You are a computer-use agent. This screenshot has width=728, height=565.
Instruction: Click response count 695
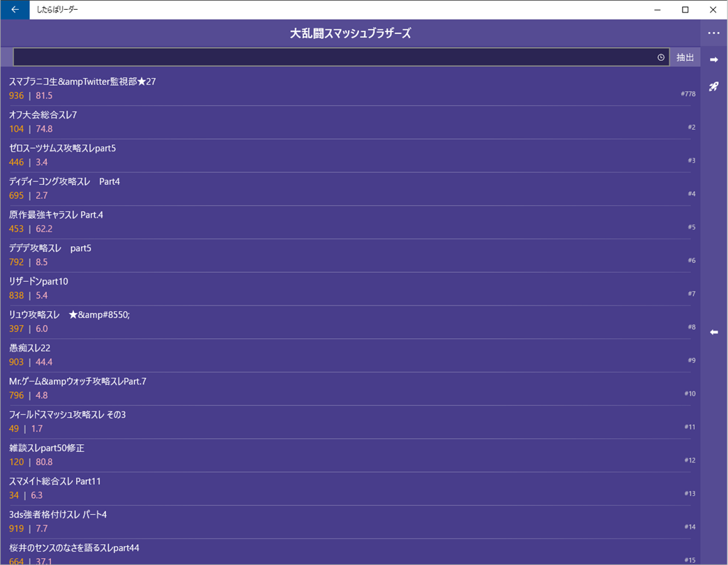[16, 195]
